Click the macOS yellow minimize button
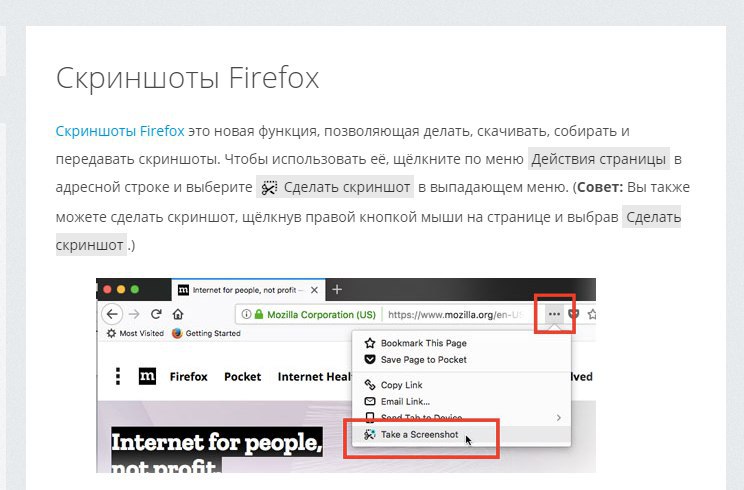This screenshot has height=490, width=744. (x=121, y=289)
